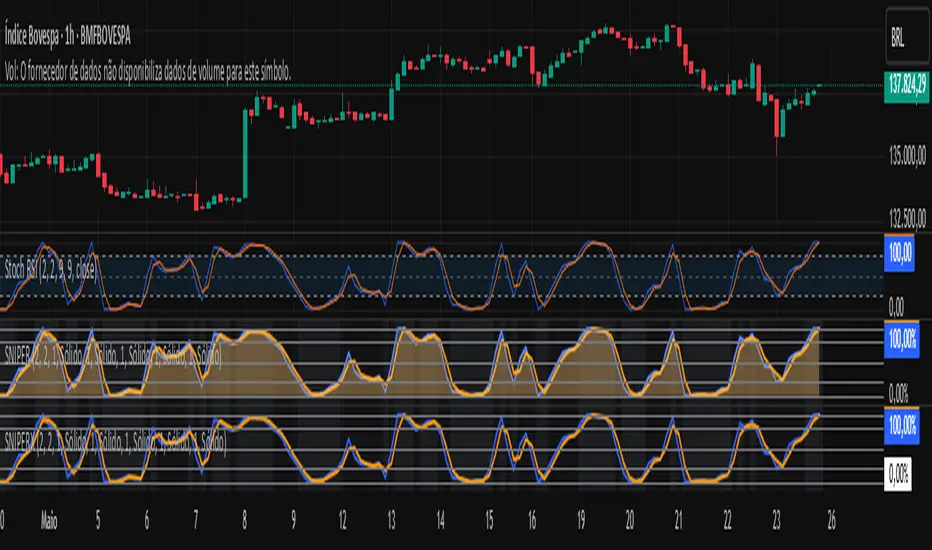Image resolution: width=932 pixels, height=550 pixels.
Task: Click date 6 on the time axis
Action: pos(147,521)
